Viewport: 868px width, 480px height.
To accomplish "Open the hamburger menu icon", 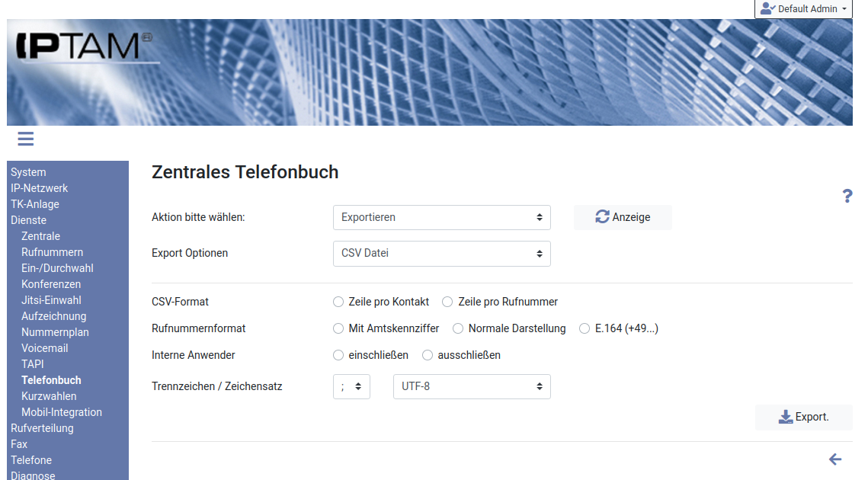I will click(25, 139).
